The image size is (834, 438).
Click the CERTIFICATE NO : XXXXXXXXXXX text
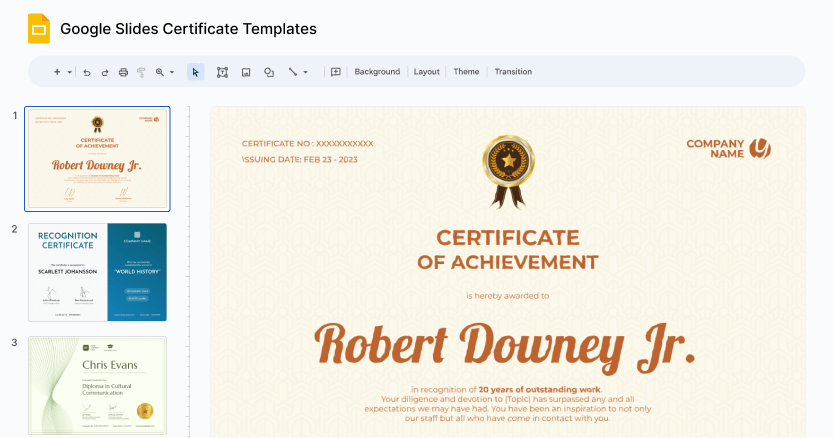[x=307, y=144]
